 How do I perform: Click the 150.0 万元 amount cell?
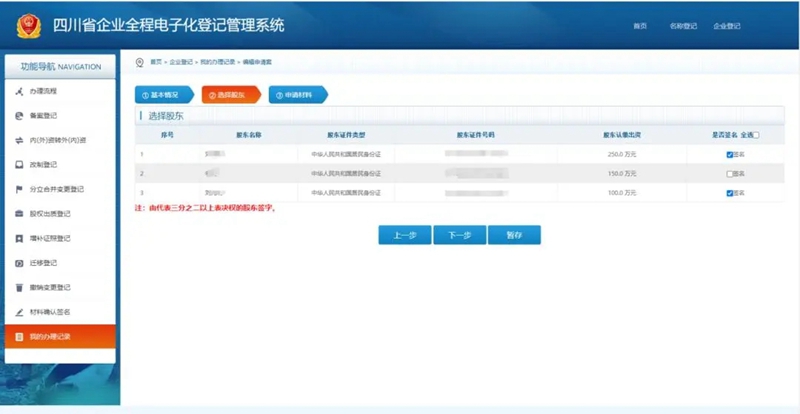[622, 174]
